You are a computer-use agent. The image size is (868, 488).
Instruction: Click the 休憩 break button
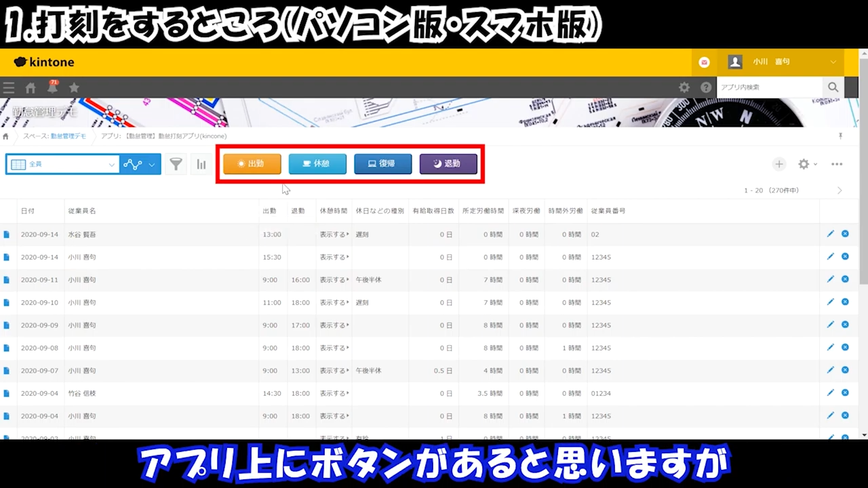coord(317,164)
